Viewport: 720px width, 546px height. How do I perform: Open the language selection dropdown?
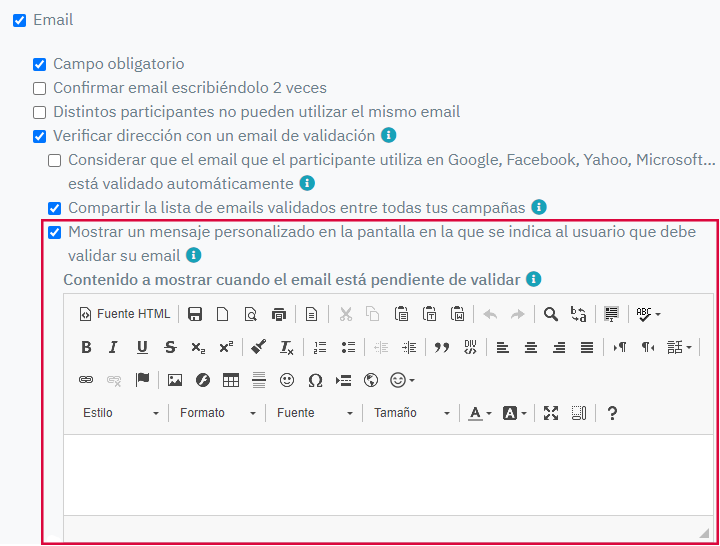[679, 347]
